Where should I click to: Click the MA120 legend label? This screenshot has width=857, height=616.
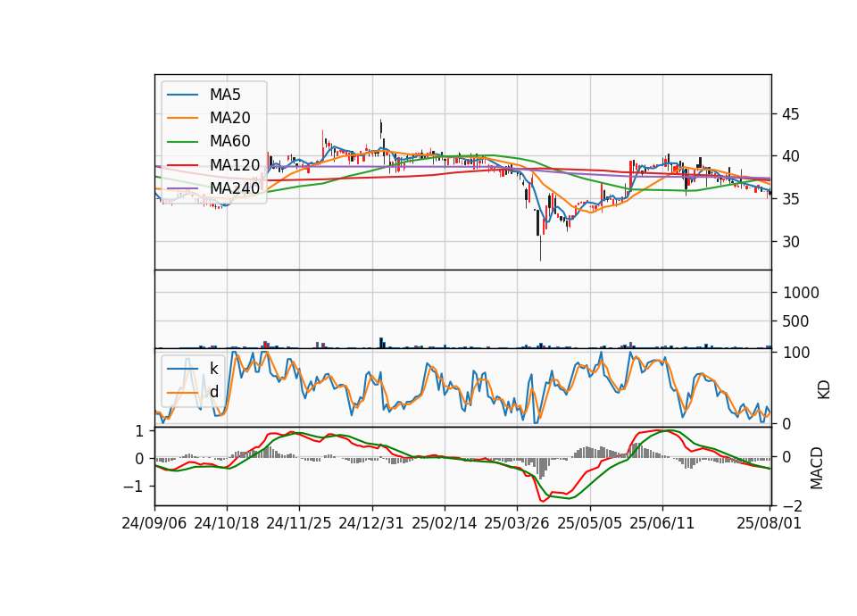(235, 164)
